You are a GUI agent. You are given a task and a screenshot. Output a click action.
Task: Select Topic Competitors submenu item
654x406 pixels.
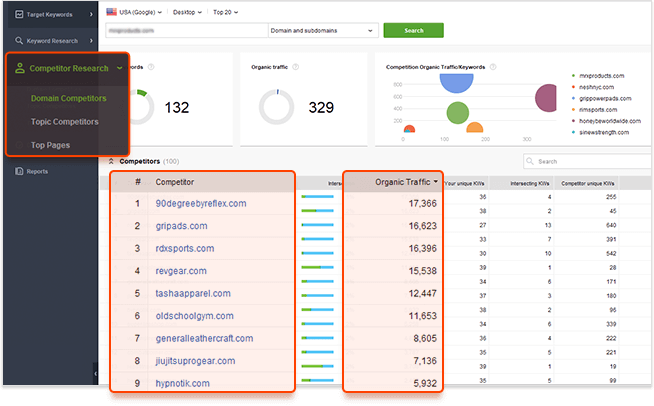(x=65, y=122)
